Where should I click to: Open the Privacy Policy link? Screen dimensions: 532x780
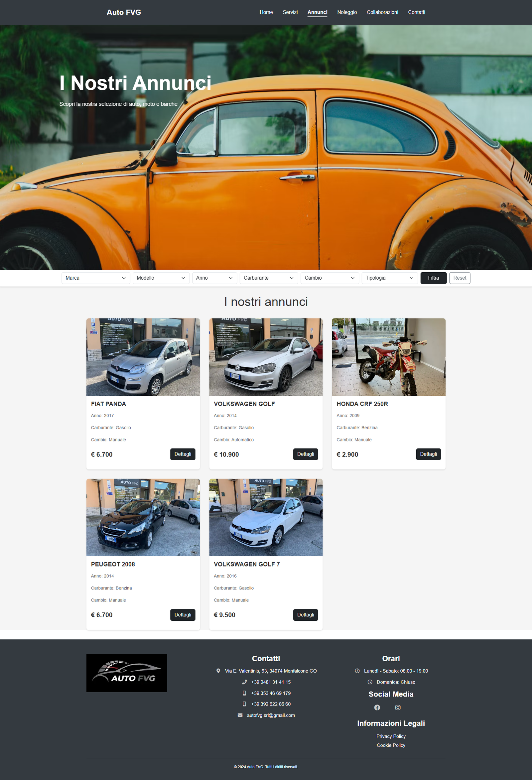391,736
